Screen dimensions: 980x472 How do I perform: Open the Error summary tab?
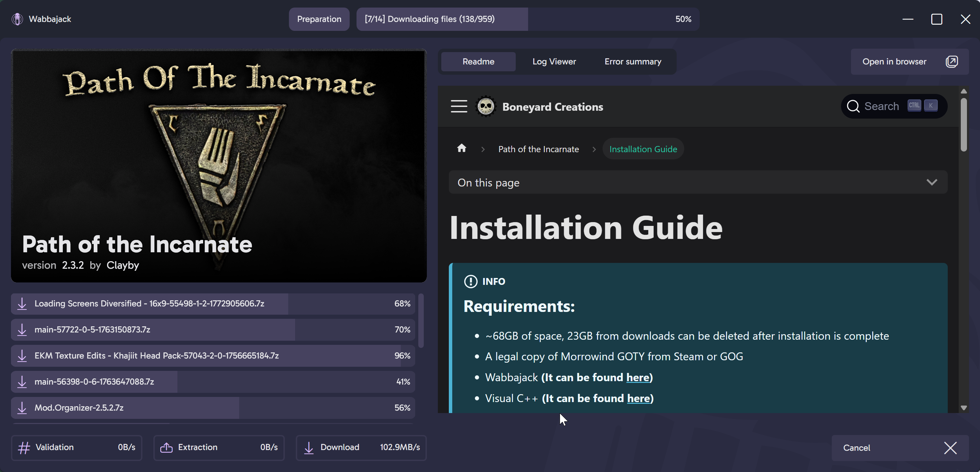click(633, 62)
